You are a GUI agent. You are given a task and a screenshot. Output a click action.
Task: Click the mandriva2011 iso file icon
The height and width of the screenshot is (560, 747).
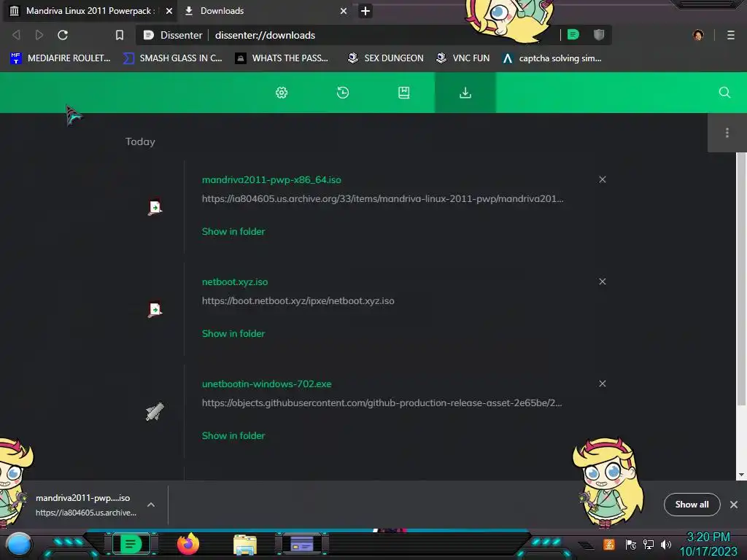155,208
